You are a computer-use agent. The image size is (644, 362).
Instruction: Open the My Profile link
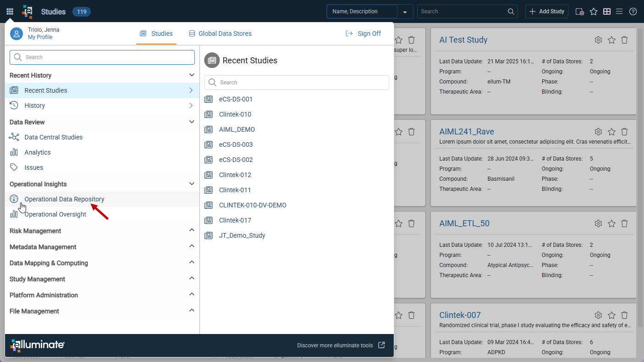40,37
